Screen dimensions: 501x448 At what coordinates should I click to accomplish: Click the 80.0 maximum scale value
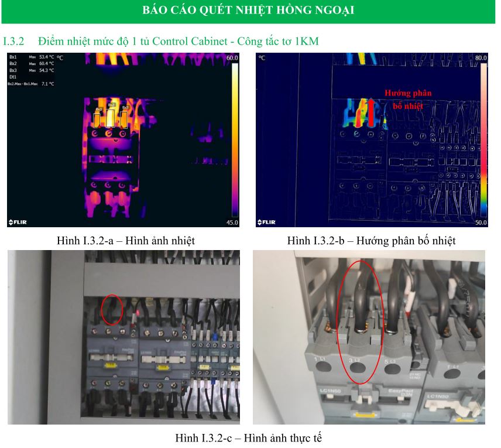pos(481,58)
